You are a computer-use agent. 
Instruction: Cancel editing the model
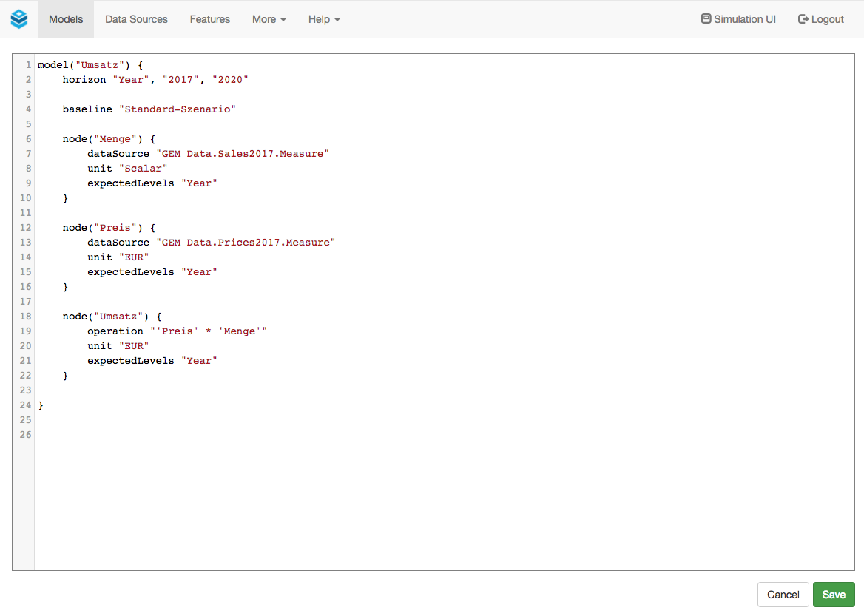tap(783, 595)
